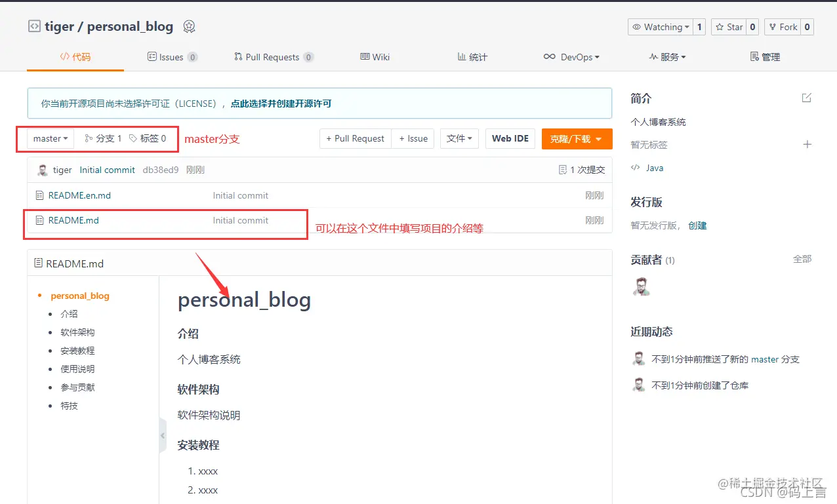Click the file icon next to README.md row

39,220
